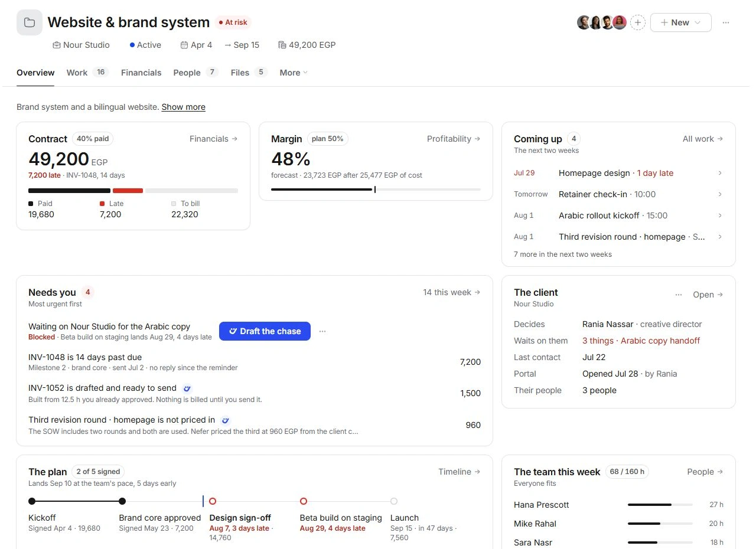Click the AI icon beside INV-1052 row
The width and height of the screenshot is (756, 549).
[187, 388]
